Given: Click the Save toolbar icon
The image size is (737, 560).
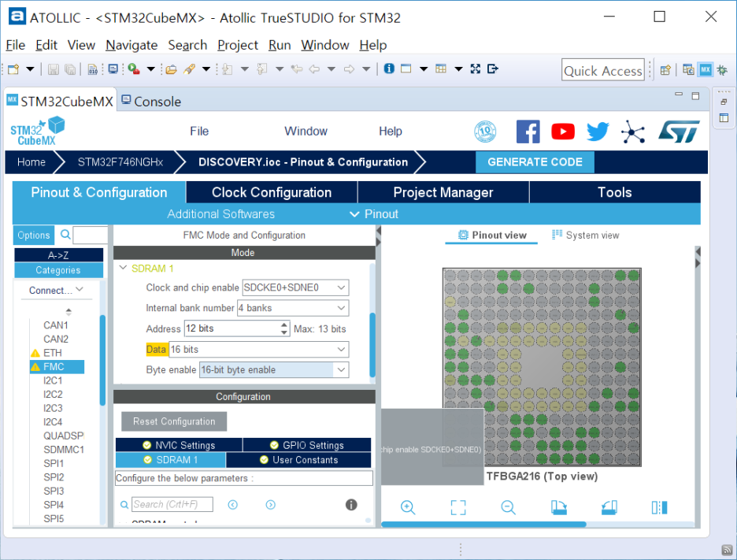Looking at the screenshot, I should [53, 69].
